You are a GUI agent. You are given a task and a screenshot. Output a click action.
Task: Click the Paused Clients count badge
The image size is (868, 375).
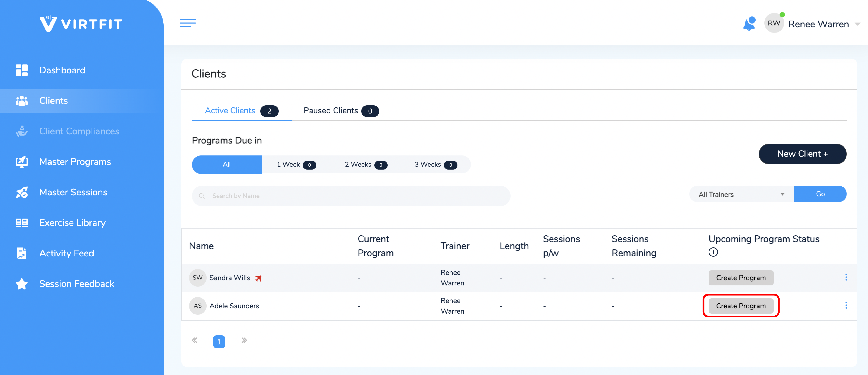pyautogui.click(x=370, y=111)
